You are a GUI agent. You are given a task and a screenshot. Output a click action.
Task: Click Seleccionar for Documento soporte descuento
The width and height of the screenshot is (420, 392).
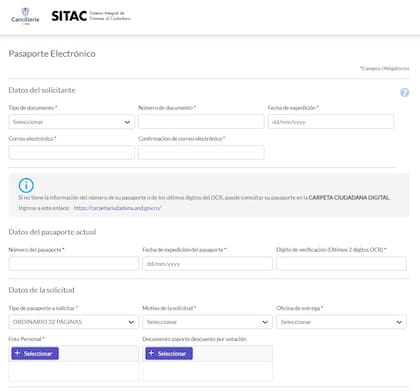pyautogui.click(x=169, y=353)
